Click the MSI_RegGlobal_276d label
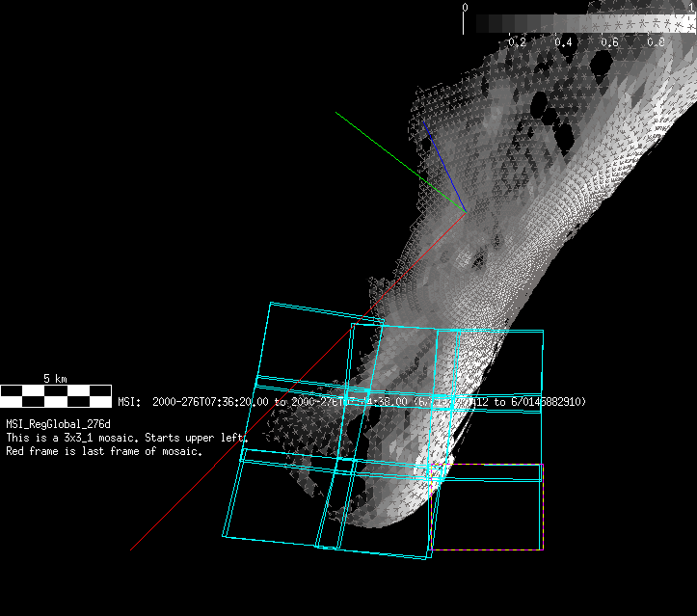The height and width of the screenshot is (616, 697). pyautogui.click(x=59, y=424)
